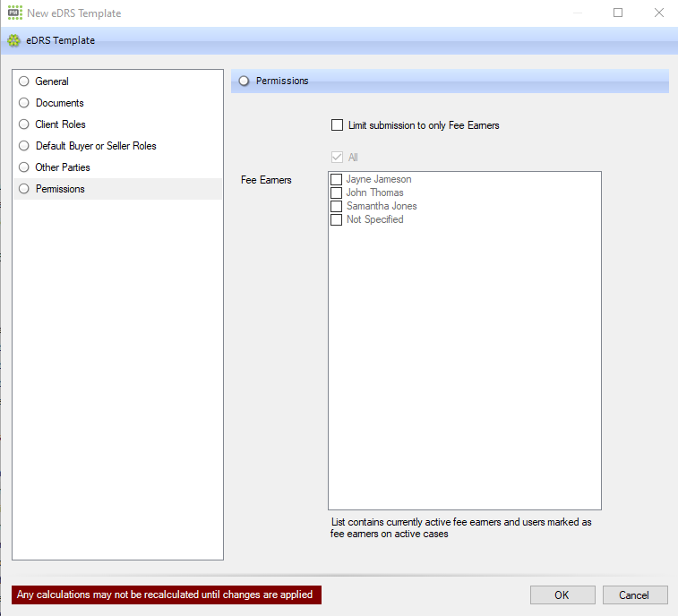Confirm with the OK button

pos(562,595)
